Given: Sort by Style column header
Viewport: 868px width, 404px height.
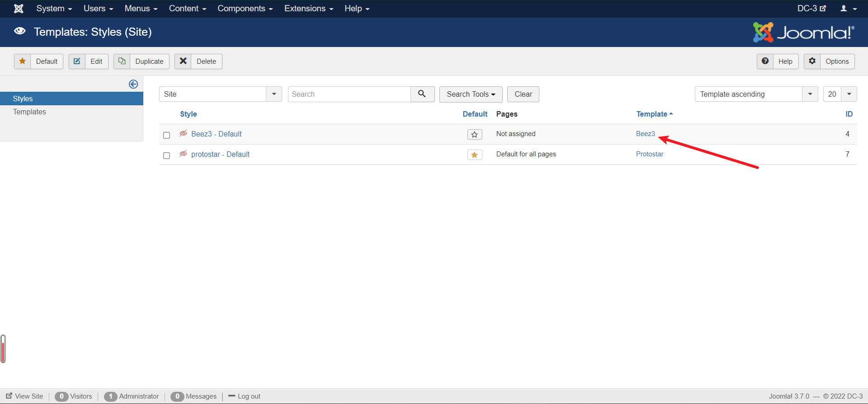Looking at the screenshot, I should coord(189,114).
